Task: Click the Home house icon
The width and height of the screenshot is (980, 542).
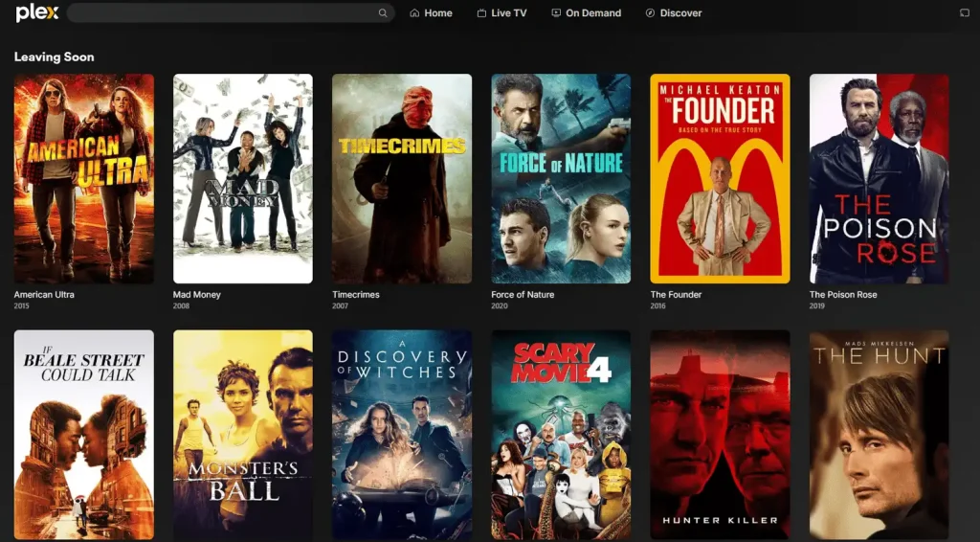Action: click(414, 13)
